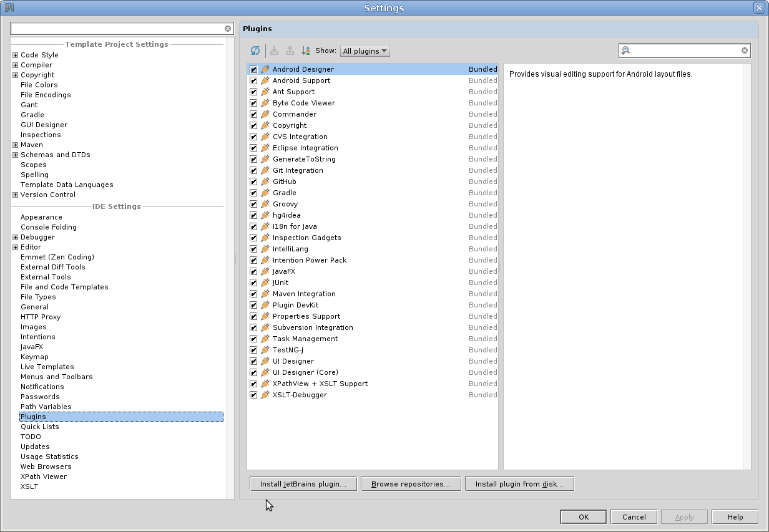Click the sort plugins toolbar icon

pos(306,51)
